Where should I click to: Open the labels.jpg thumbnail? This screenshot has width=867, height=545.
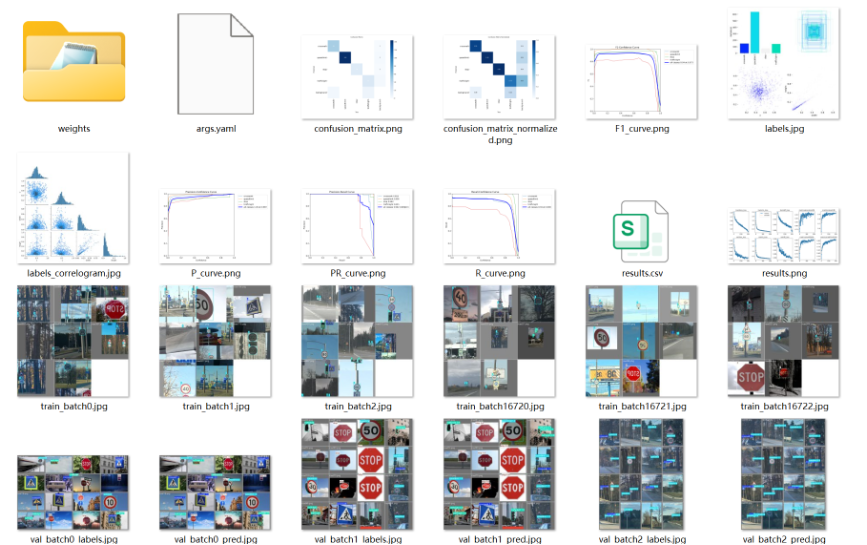(784, 64)
